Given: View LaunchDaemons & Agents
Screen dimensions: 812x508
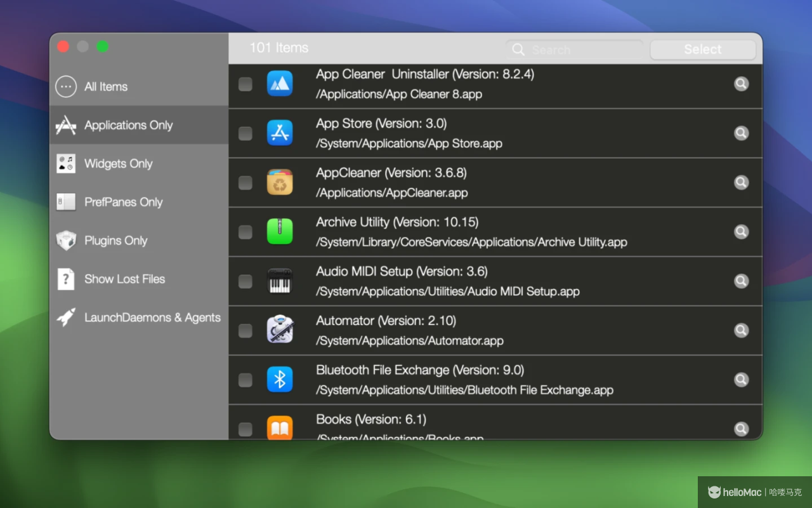Looking at the screenshot, I should [139, 317].
